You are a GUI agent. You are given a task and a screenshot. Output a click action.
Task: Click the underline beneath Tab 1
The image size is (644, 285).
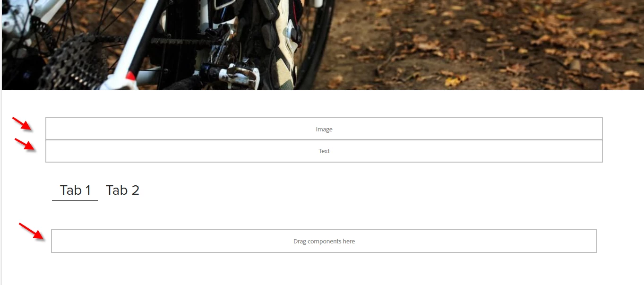[x=75, y=200]
